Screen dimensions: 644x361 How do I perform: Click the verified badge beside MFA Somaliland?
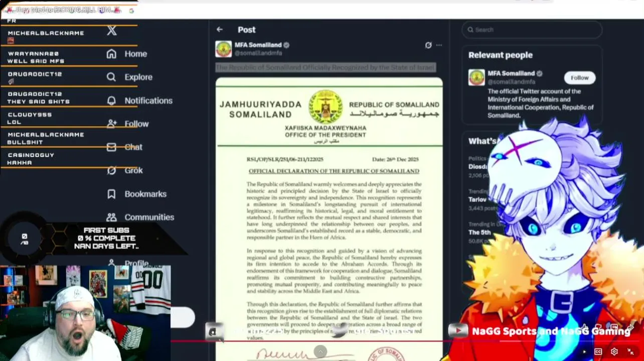pos(286,45)
